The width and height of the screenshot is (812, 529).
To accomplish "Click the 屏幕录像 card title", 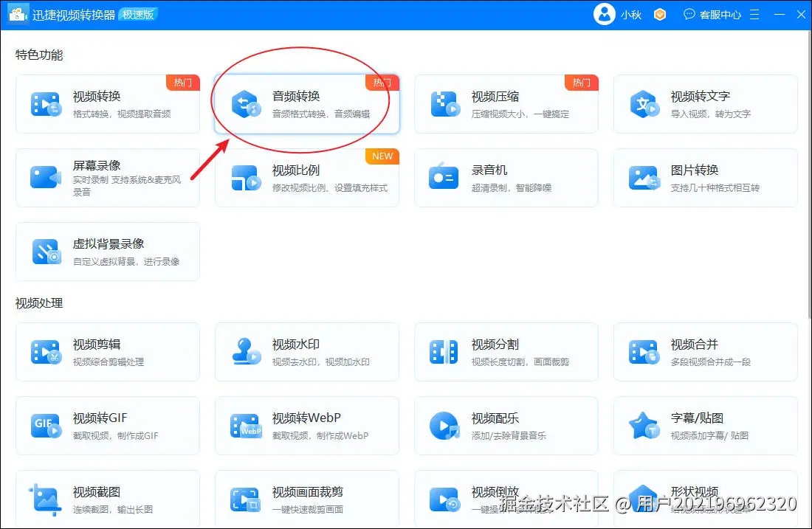I will pyautogui.click(x=97, y=166).
